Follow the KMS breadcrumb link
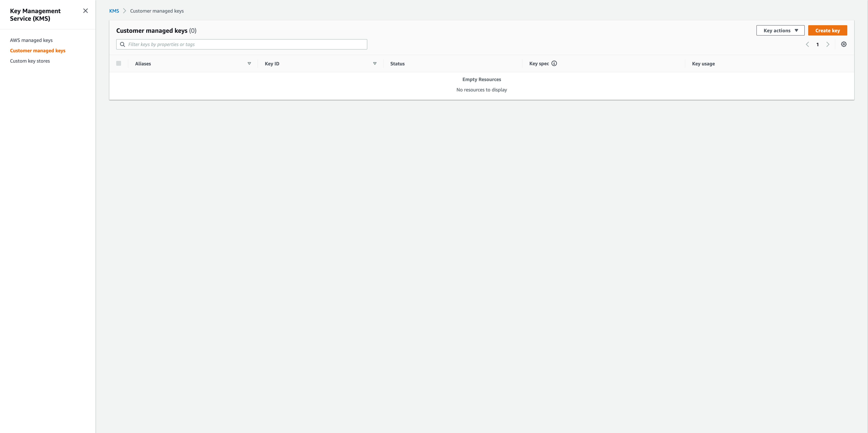Viewport: 868px width, 433px height. pyautogui.click(x=114, y=11)
